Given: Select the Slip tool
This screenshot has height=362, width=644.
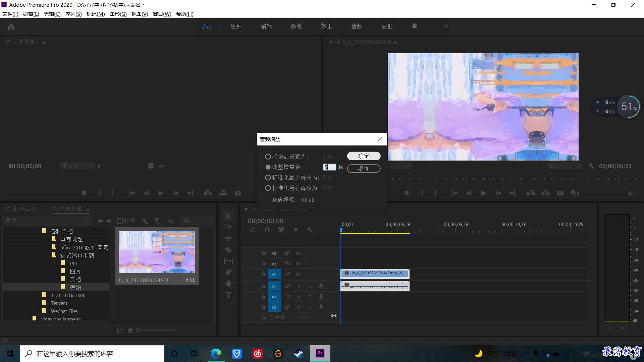Looking at the screenshot, I should [228, 261].
